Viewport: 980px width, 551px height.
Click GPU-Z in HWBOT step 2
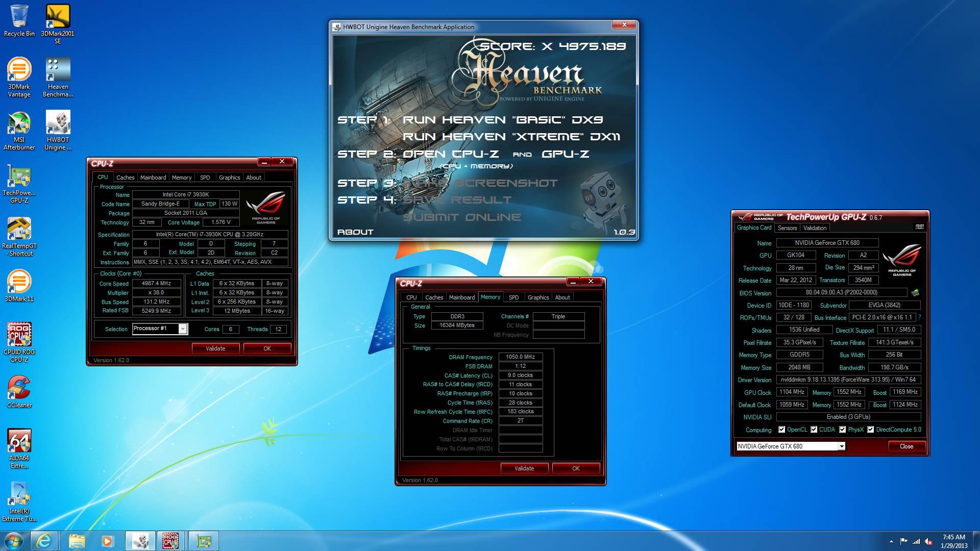coord(566,154)
